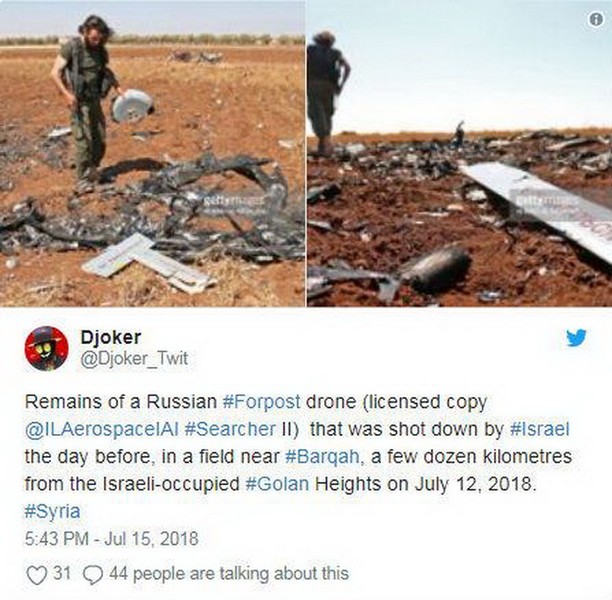Open the right wreckage photo
Viewport: 612px width, 600px height.
[459, 153]
